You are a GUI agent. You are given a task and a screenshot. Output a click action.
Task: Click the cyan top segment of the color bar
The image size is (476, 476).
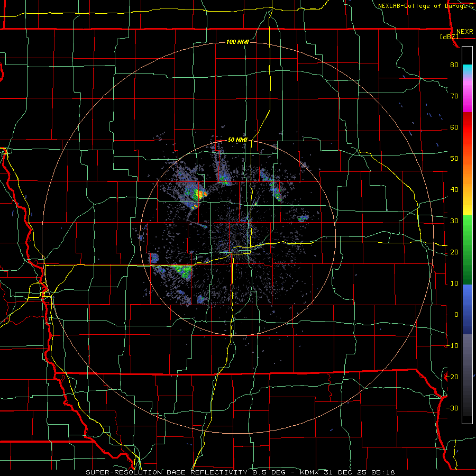point(467,70)
